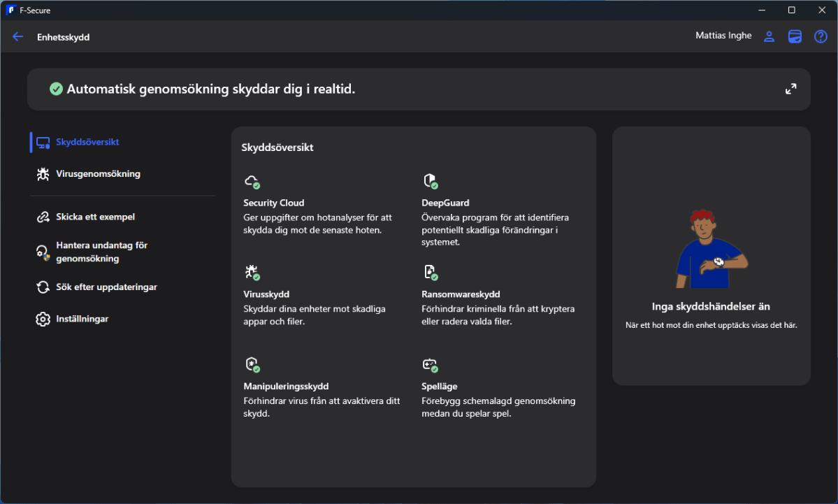Open Manipuleringsskydd via its icon
Image resolution: width=838 pixels, height=504 pixels.
252,364
